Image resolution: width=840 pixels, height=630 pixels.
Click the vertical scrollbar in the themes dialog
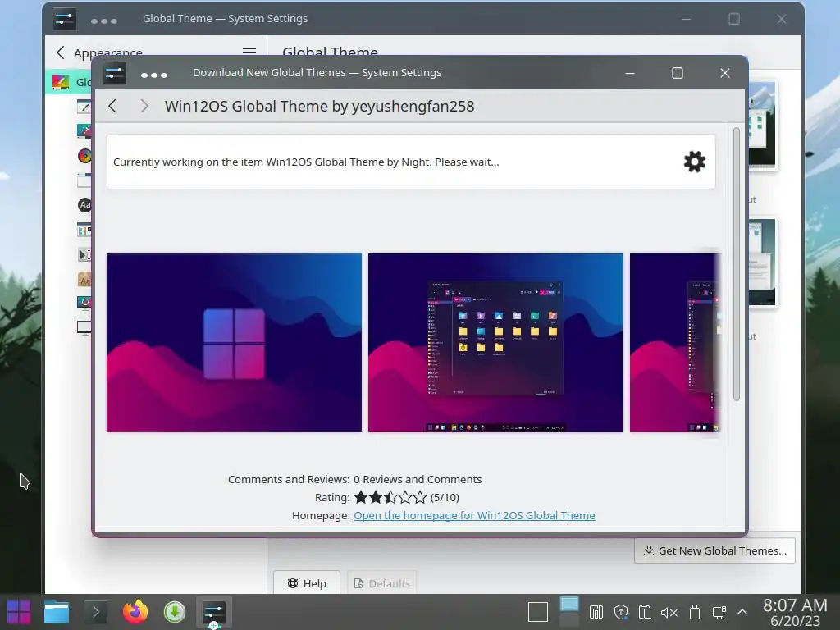tap(737, 264)
